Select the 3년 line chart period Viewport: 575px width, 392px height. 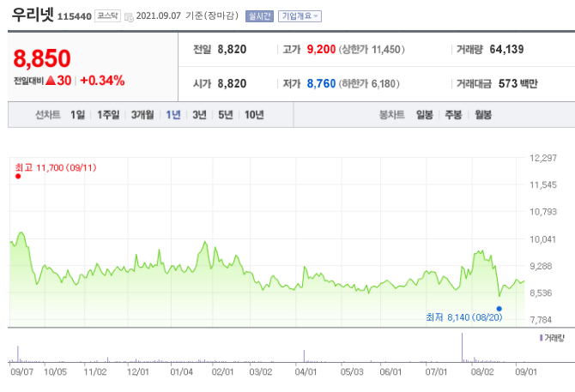coord(199,115)
